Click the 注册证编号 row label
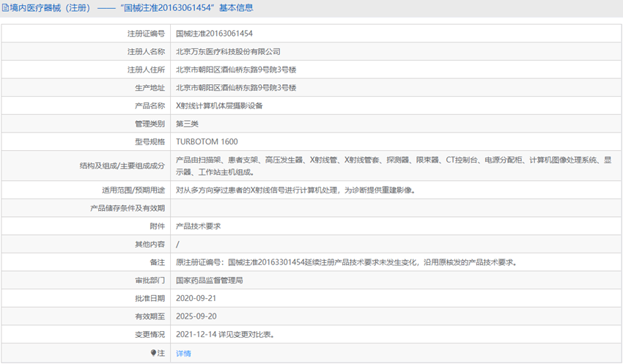The width and height of the screenshot is (623, 364). [x=146, y=34]
